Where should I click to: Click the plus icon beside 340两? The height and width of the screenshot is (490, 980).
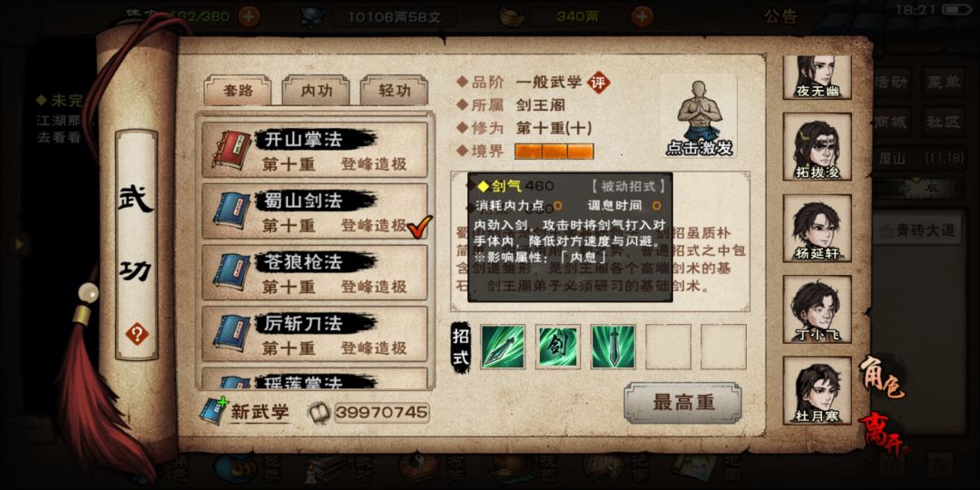point(642,16)
